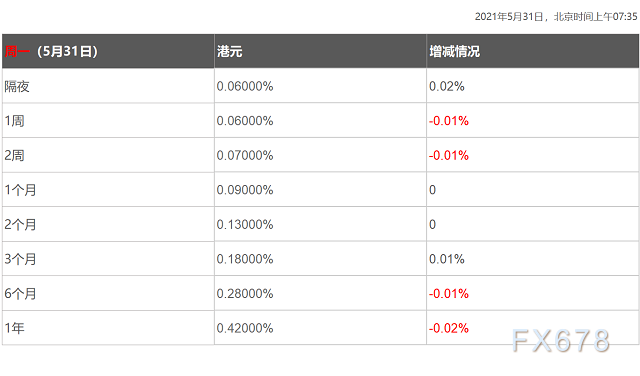Click the 2周 row label

(14, 156)
